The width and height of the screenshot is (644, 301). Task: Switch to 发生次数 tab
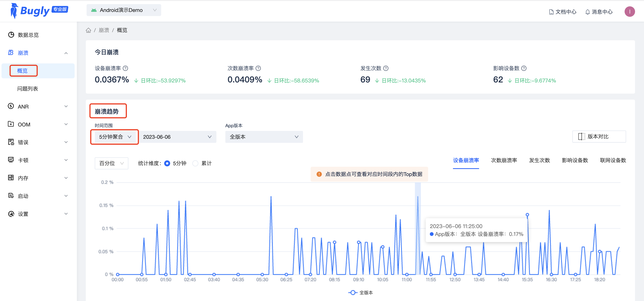[x=539, y=160]
